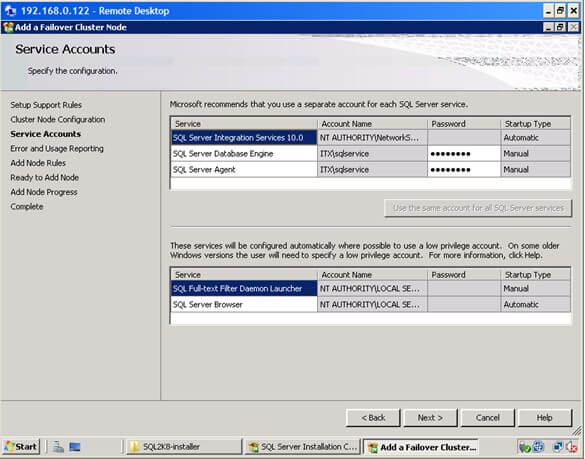Click blue overlapping-windows tray icon
The height and width of the screenshot is (459, 585).
point(558,446)
